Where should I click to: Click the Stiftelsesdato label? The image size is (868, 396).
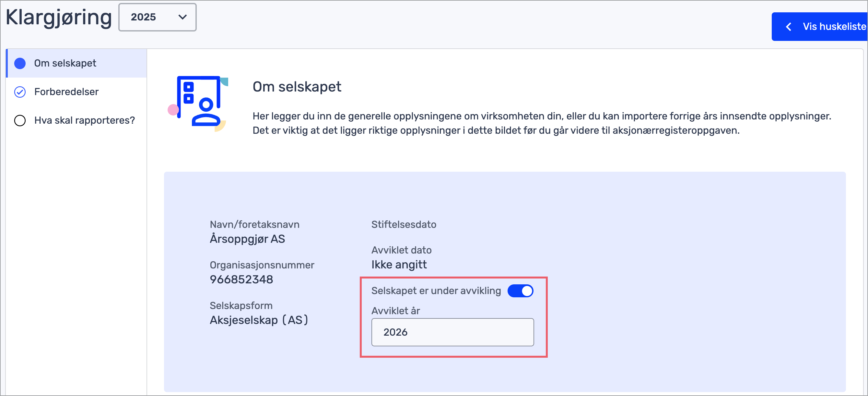click(x=403, y=224)
